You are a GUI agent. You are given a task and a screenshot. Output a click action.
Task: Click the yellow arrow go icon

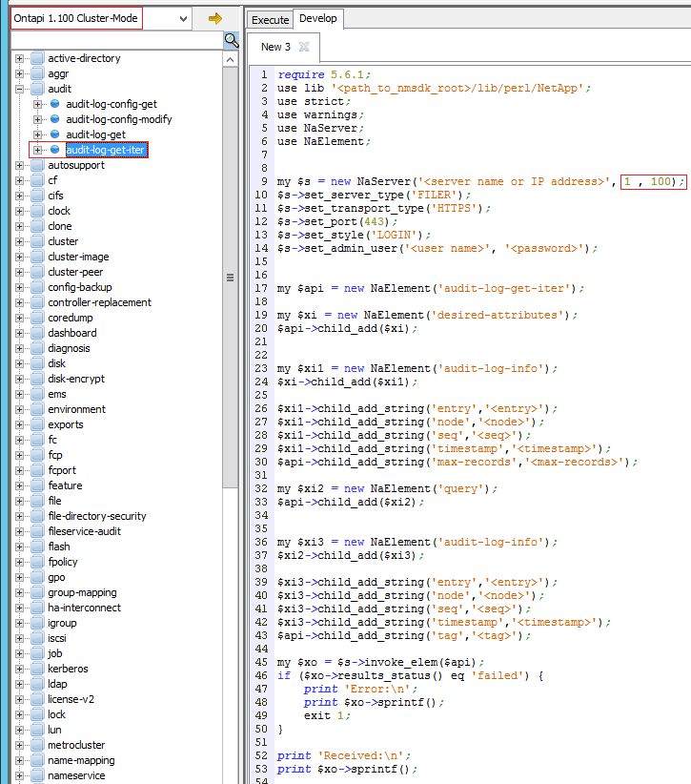point(214,18)
